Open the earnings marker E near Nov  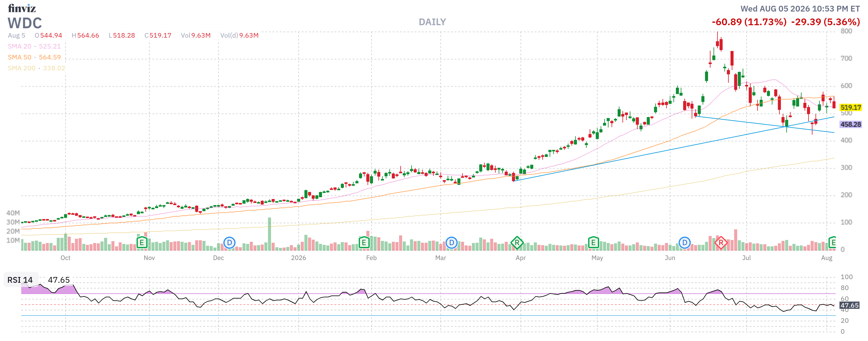pyautogui.click(x=142, y=242)
